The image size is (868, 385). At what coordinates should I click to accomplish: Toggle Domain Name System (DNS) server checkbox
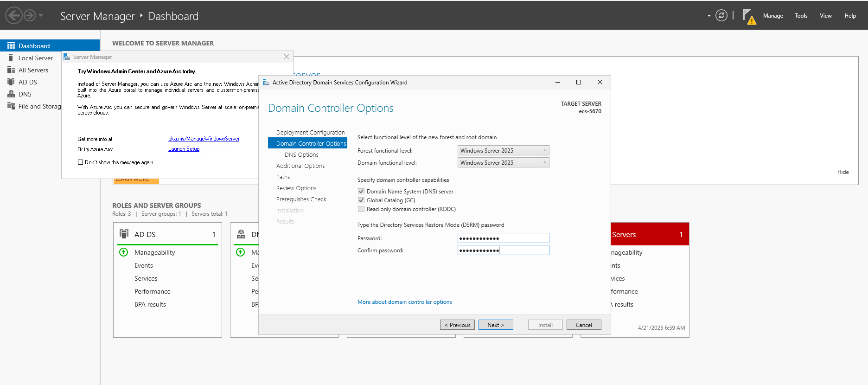[x=361, y=192]
